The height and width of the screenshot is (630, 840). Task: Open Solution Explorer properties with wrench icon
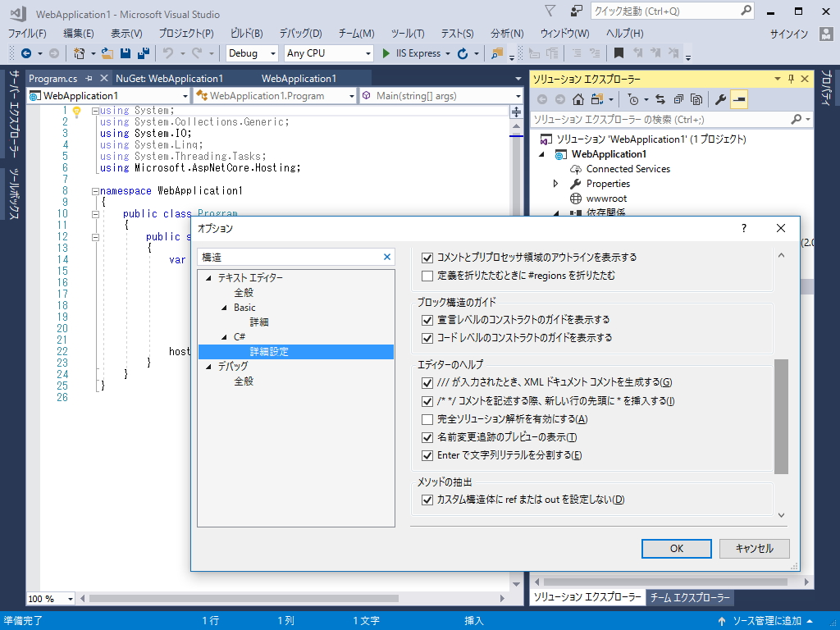(x=722, y=99)
